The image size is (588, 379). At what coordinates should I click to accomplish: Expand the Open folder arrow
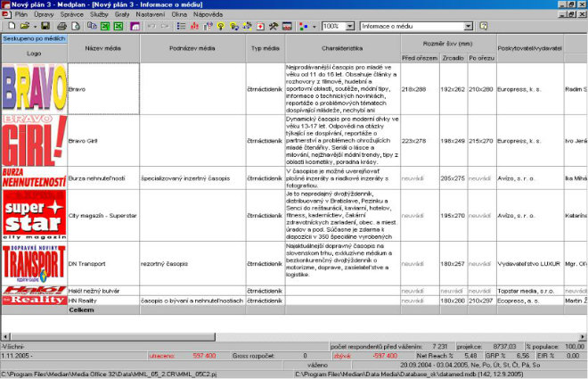pyautogui.click(x=35, y=26)
